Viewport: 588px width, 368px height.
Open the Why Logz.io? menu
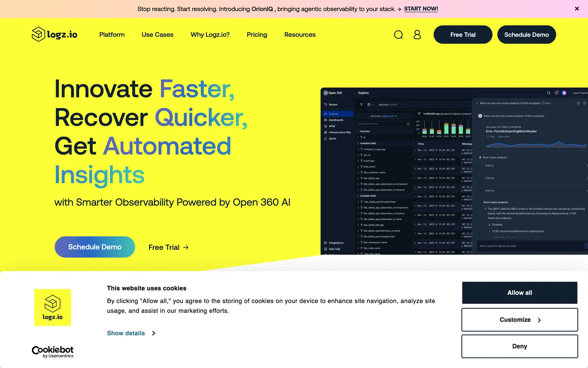point(210,35)
